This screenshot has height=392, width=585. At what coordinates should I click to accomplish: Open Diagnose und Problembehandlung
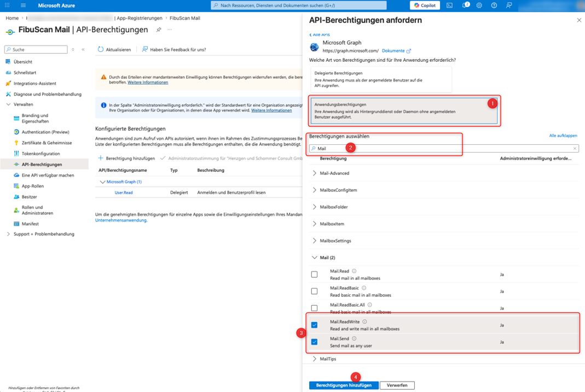tap(48, 94)
